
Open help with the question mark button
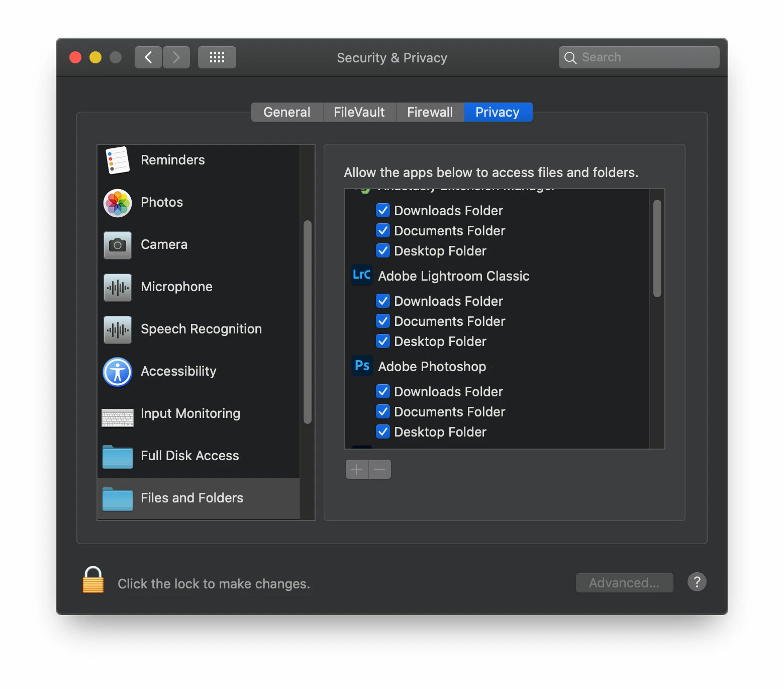697,582
